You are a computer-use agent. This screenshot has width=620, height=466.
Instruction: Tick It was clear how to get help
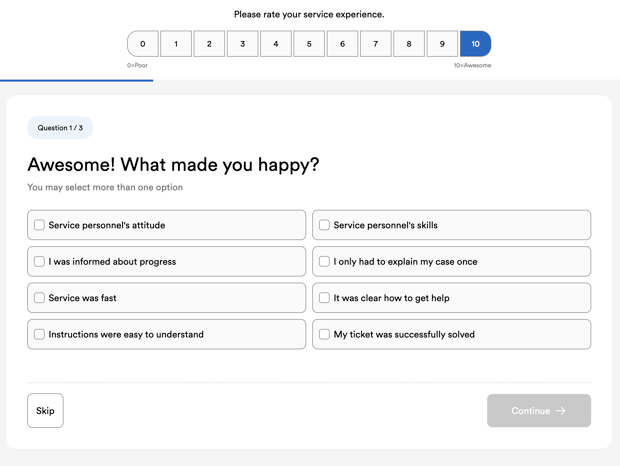[324, 298]
